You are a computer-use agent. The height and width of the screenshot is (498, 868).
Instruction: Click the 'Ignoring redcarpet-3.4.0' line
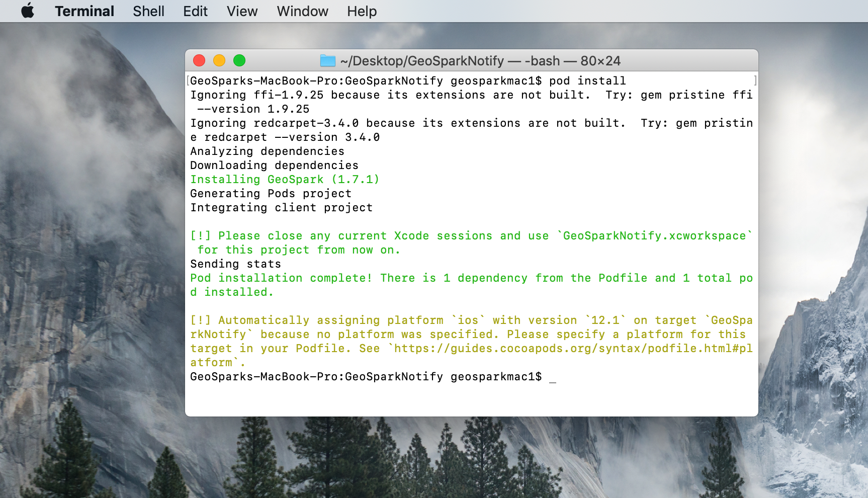coord(471,123)
